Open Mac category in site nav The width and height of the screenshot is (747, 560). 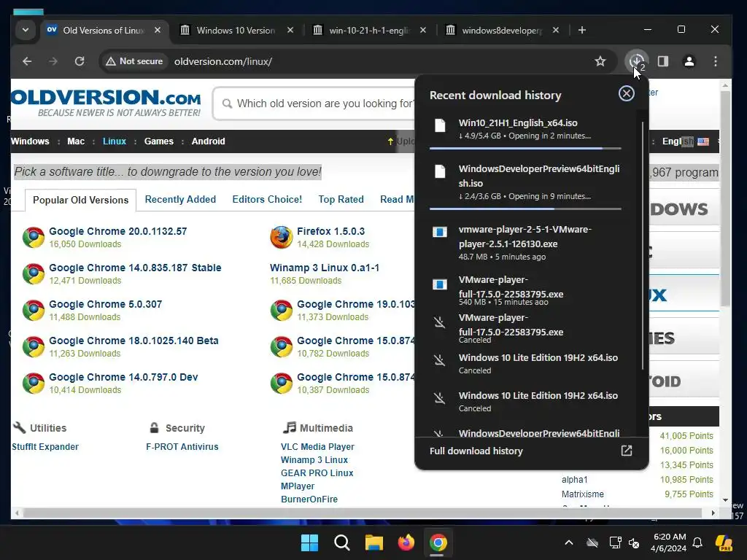coord(76,141)
